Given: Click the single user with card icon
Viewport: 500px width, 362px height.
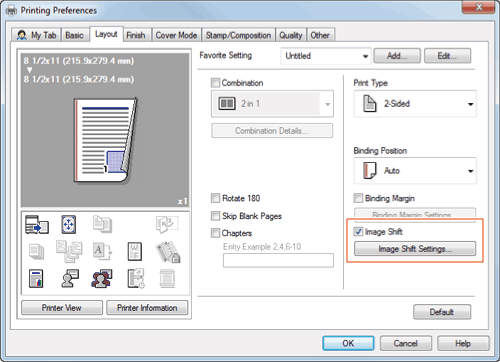Looking at the screenshot, I should [70, 278].
